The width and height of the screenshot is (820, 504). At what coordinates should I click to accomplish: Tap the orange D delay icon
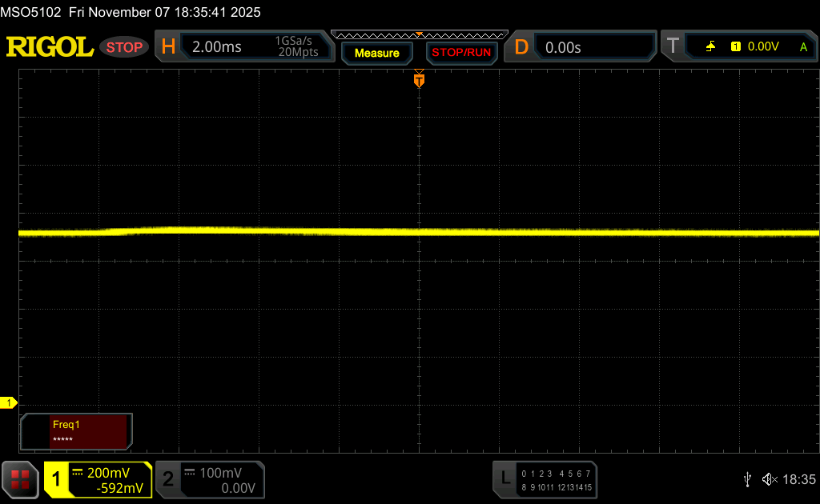tap(521, 47)
